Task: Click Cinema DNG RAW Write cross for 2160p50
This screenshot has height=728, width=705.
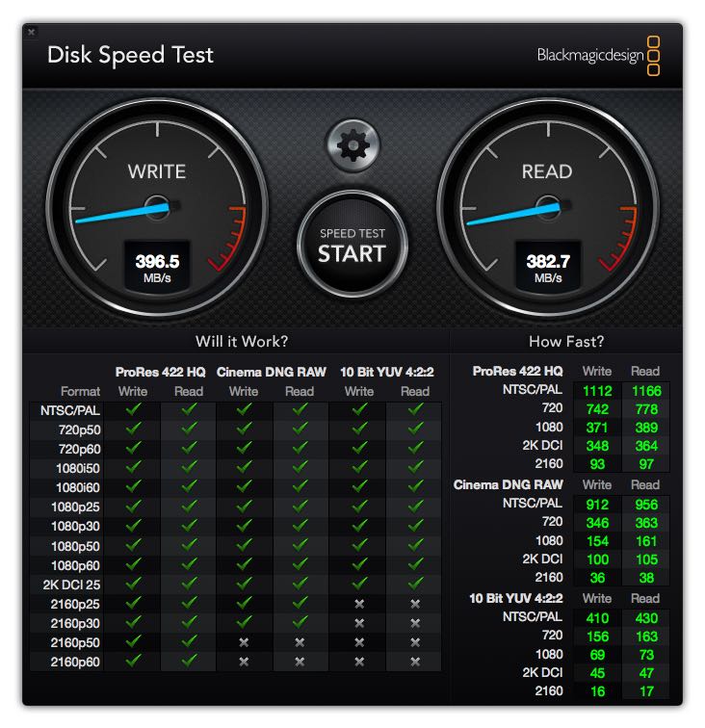Action: tap(244, 642)
